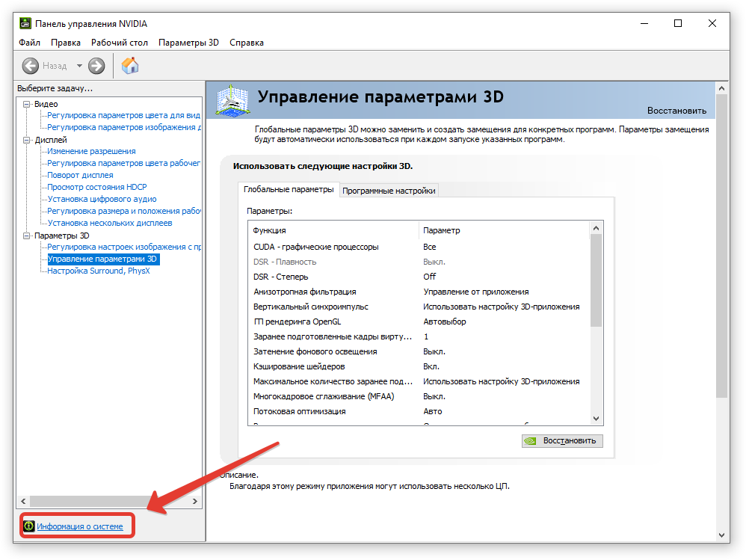Screen dimensions: 746x560
Task: Select Установка цифрового аудио
Action: 102,199
